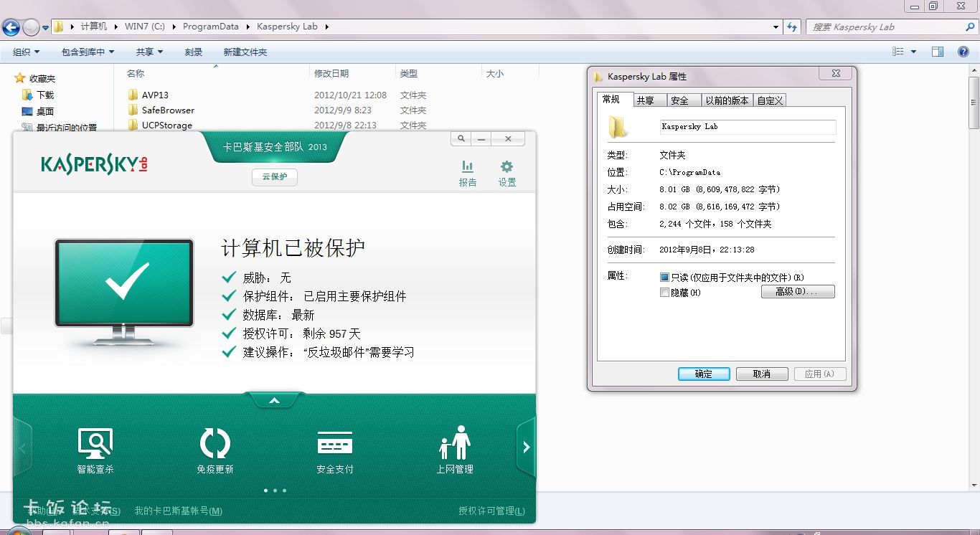Click the large protected-computer monitor image
The image size is (980, 535).
(124, 293)
